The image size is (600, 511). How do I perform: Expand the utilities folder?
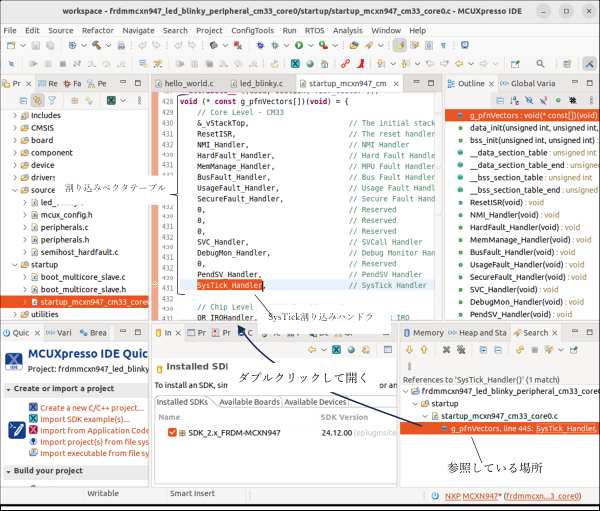(x=15, y=314)
